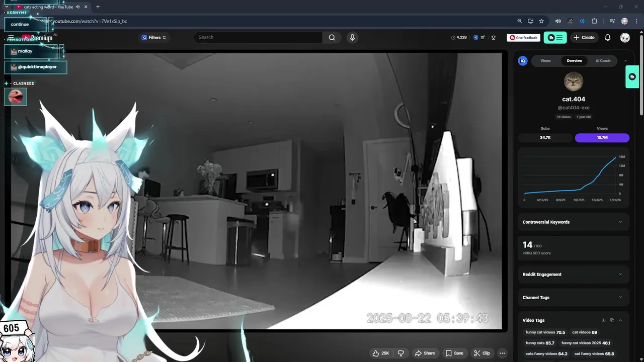Screen dimensions: 644x362
Task: Open Chrome media controls icon
Action: click(x=612, y=21)
